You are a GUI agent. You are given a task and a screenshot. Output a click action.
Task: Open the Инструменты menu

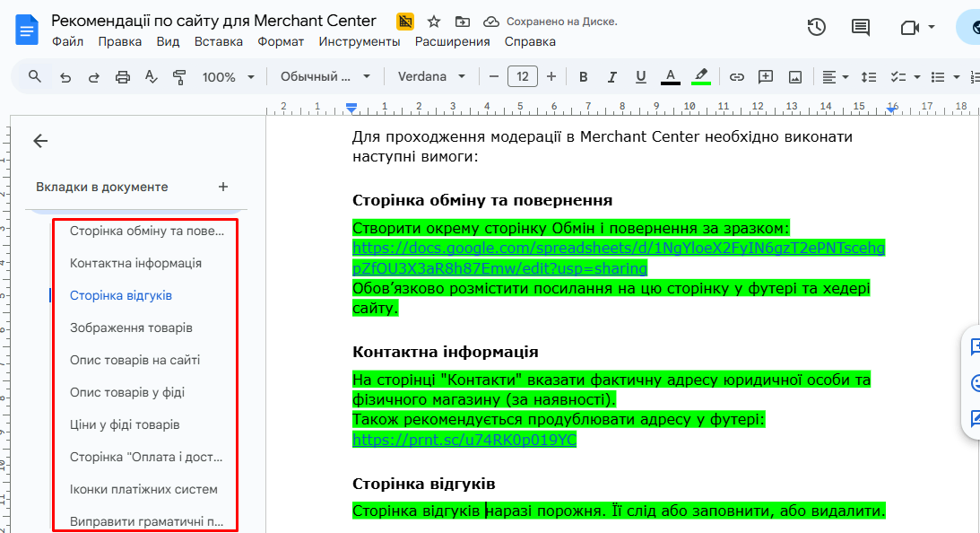tap(360, 41)
